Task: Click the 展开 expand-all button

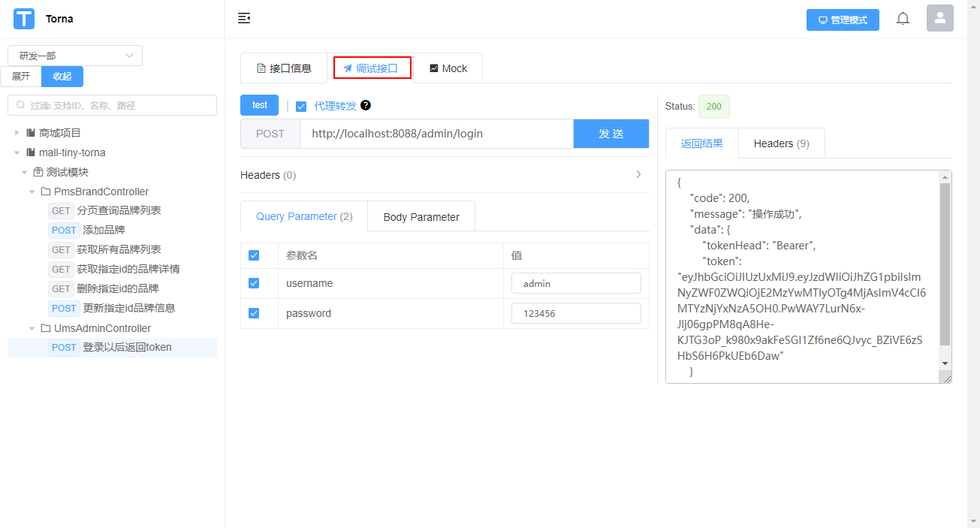Action: click(x=21, y=77)
